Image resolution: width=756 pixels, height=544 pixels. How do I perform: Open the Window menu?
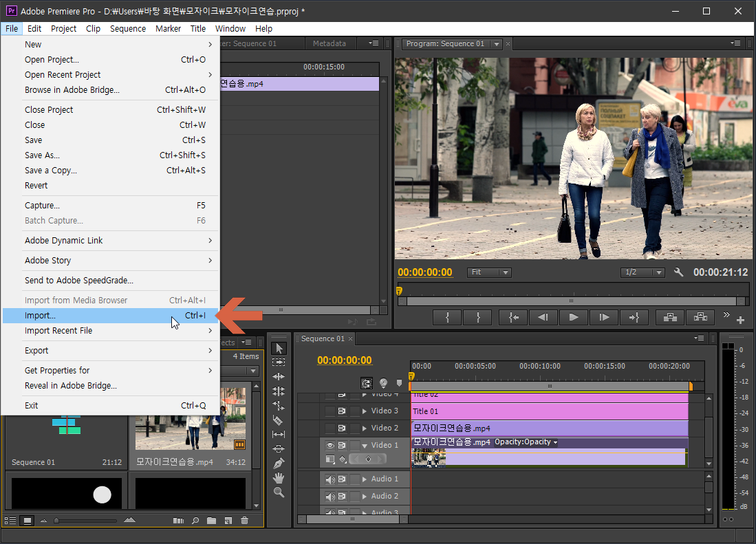[x=230, y=28]
